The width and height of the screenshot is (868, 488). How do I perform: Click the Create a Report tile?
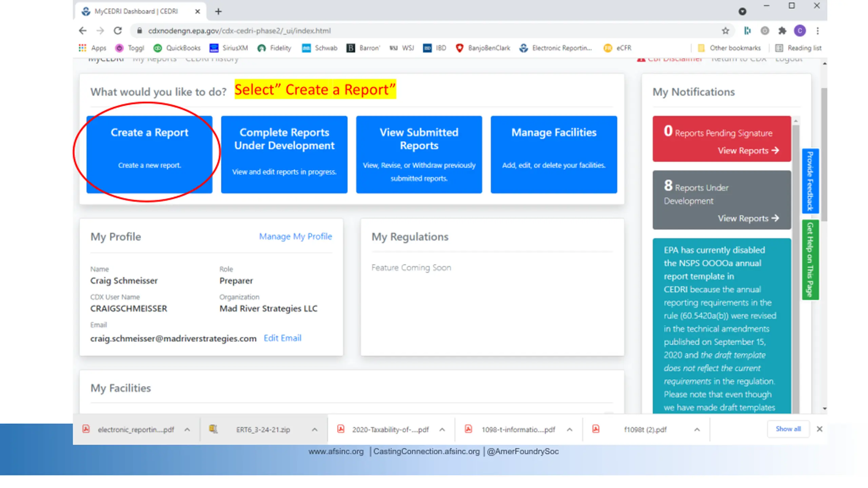pyautogui.click(x=150, y=155)
